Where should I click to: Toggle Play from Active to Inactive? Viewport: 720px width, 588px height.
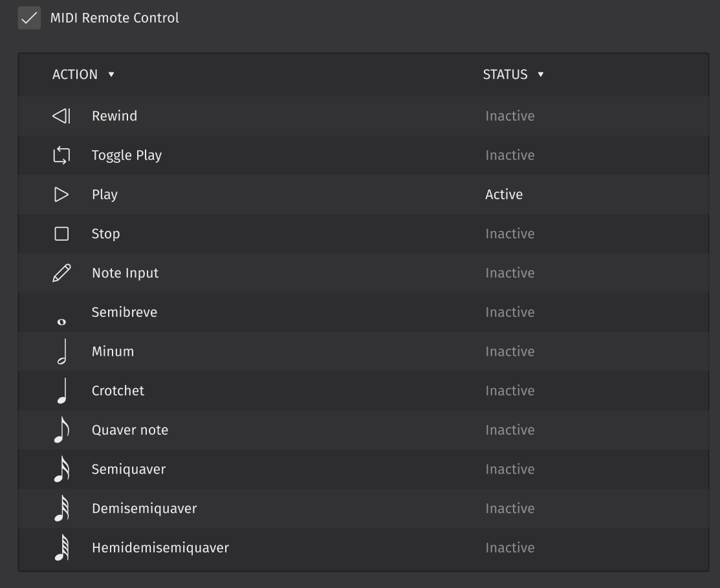(x=504, y=194)
